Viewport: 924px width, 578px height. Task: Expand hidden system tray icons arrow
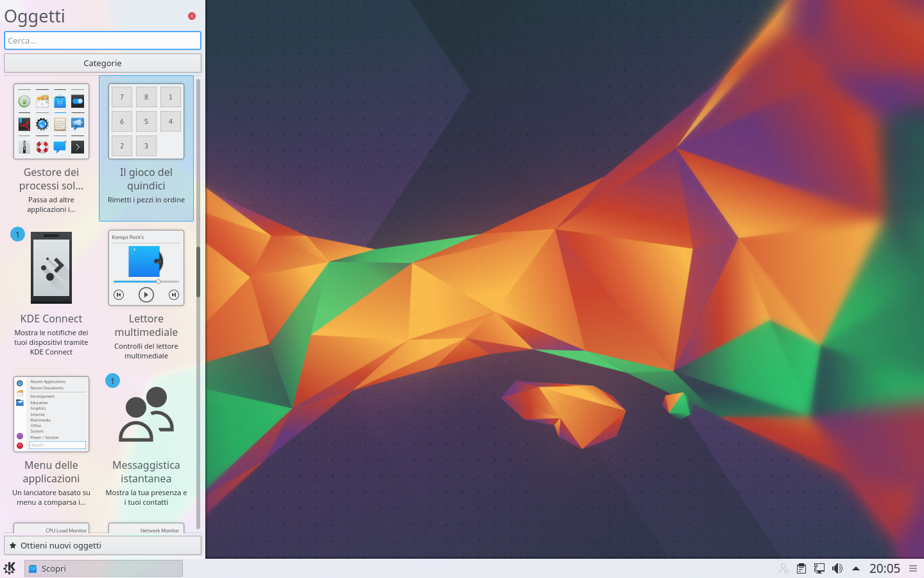click(x=855, y=568)
